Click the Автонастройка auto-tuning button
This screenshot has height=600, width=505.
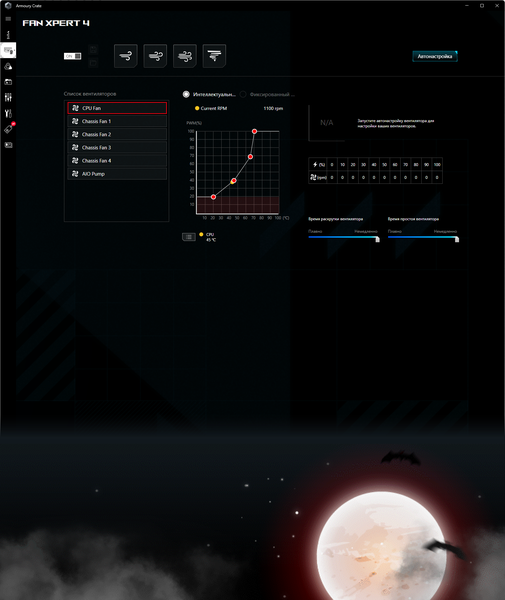coord(435,56)
